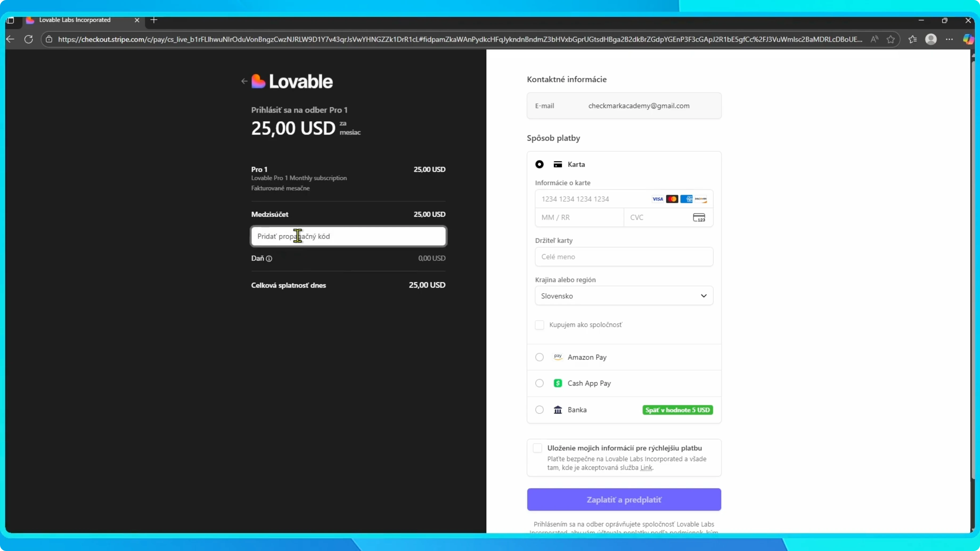The width and height of the screenshot is (980, 551).
Task: View site information via the lock icon
Action: click(x=49, y=39)
